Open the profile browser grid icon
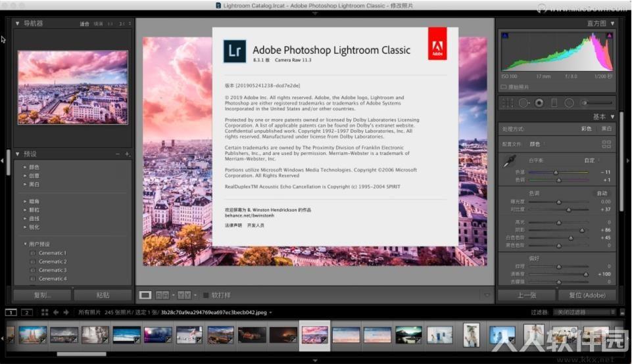The width and height of the screenshot is (632, 364). [606, 144]
